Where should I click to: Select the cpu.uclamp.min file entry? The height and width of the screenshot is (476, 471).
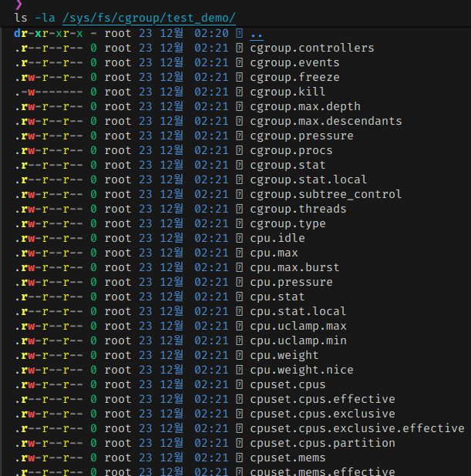(x=298, y=341)
